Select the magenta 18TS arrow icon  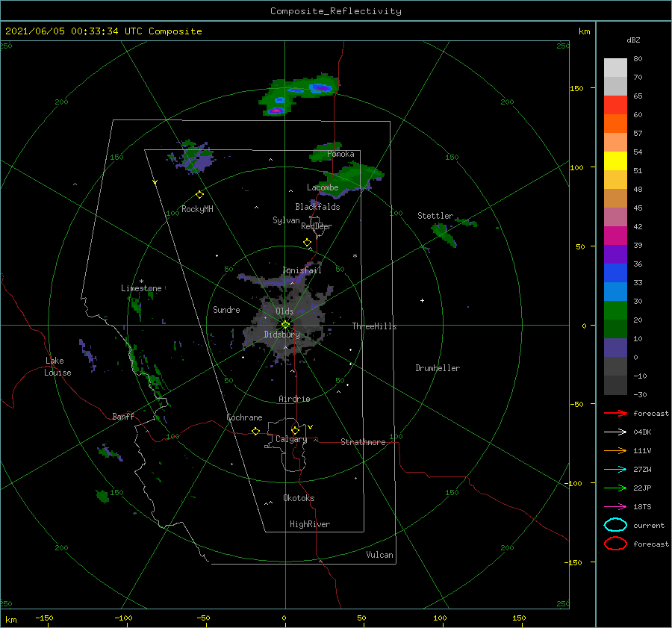615,507
